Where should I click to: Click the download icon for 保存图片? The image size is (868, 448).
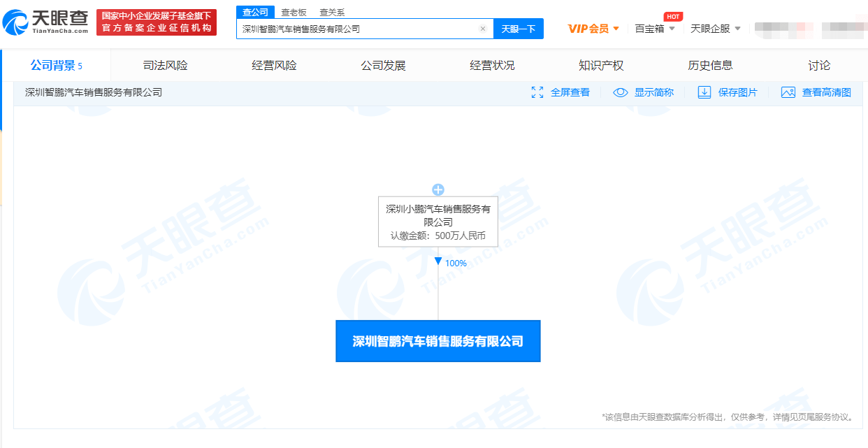[x=704, y=92]
